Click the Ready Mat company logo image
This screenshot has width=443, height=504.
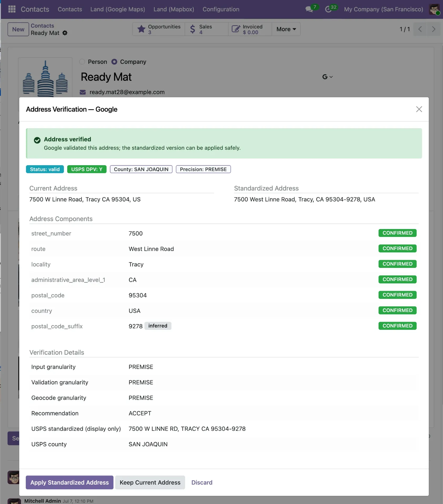click(45, 77)
